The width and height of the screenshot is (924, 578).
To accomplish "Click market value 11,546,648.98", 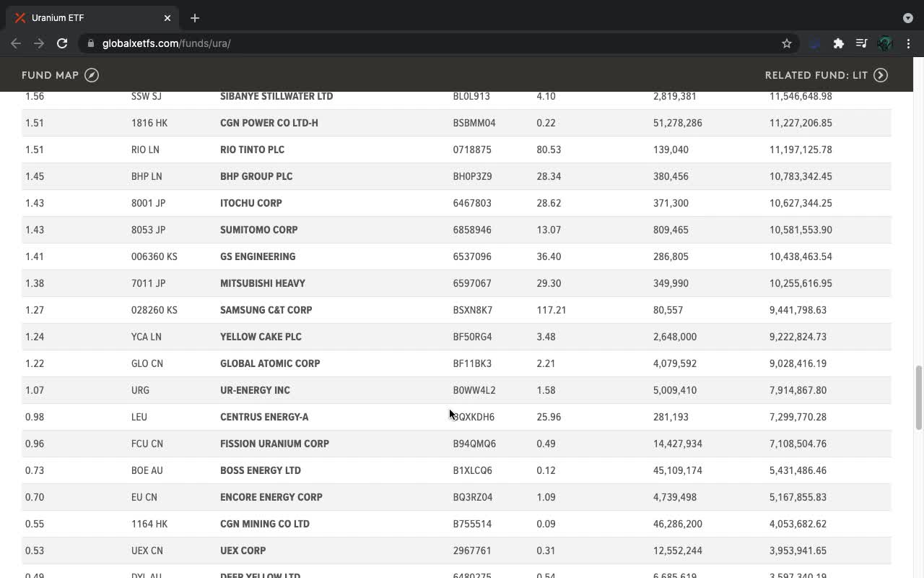I will click(801, 96).
